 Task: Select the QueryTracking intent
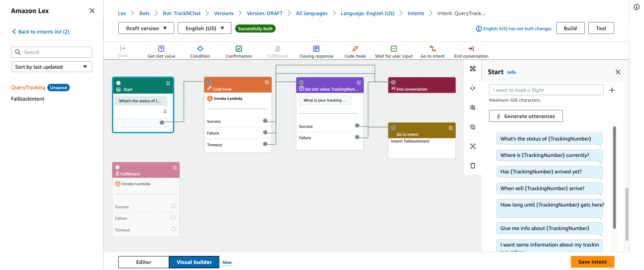pos(28,88)
